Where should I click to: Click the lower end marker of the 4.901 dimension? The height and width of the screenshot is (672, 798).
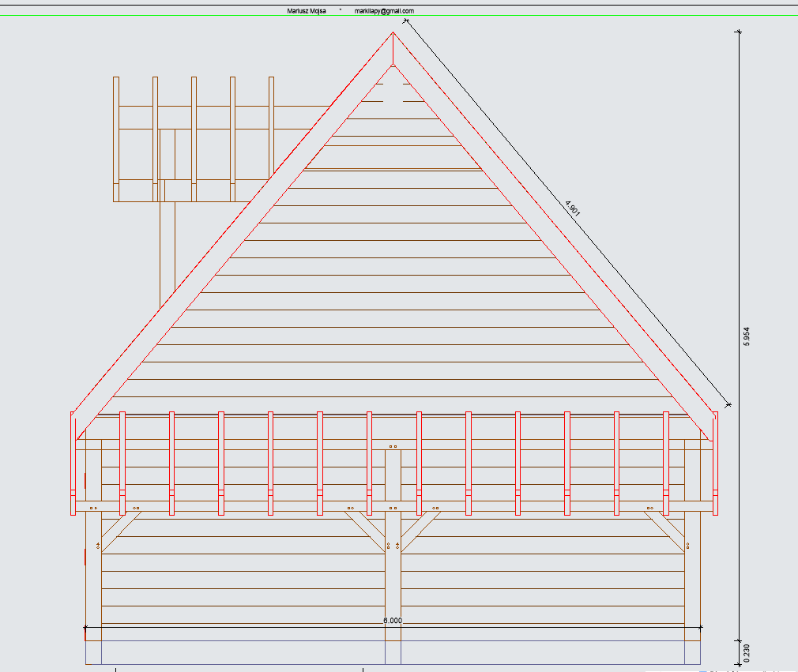pyautogui.click(x=728, y=405)
